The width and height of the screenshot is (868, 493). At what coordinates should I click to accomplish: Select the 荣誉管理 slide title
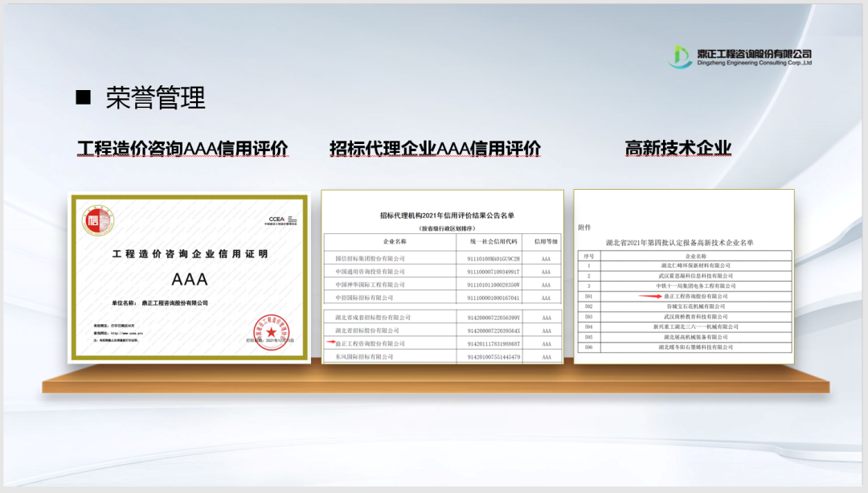point(156,97)
